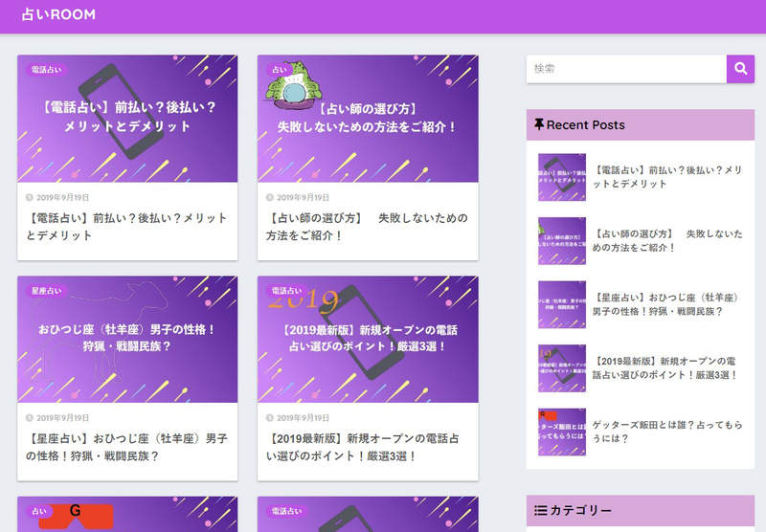Click the 占い tag on the fortune-teller card

[279, 70]
